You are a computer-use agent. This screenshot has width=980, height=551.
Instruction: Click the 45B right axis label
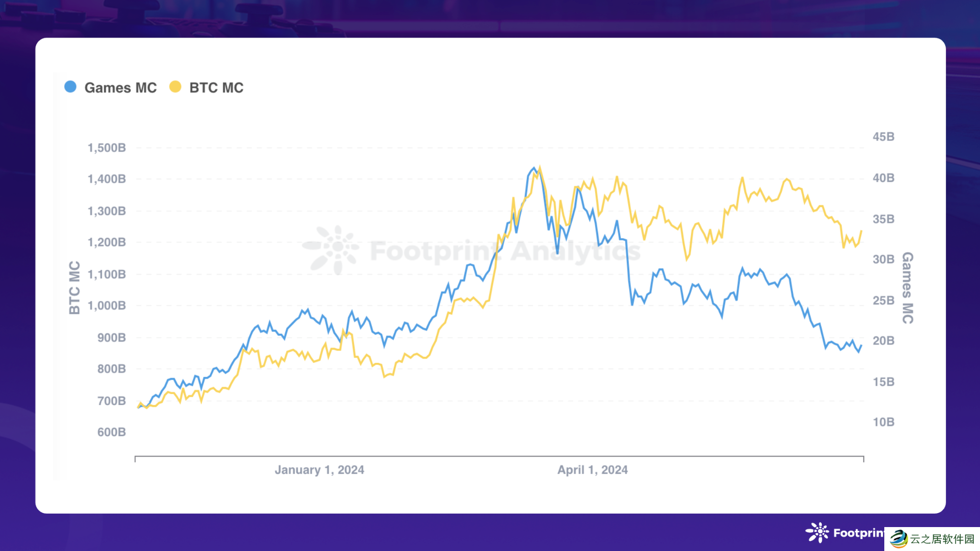883,136
